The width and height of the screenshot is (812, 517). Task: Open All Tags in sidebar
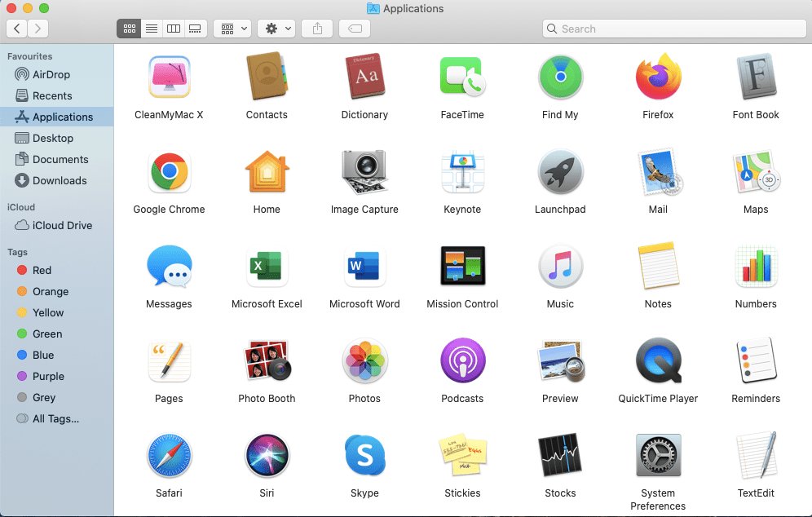[55, 419]
